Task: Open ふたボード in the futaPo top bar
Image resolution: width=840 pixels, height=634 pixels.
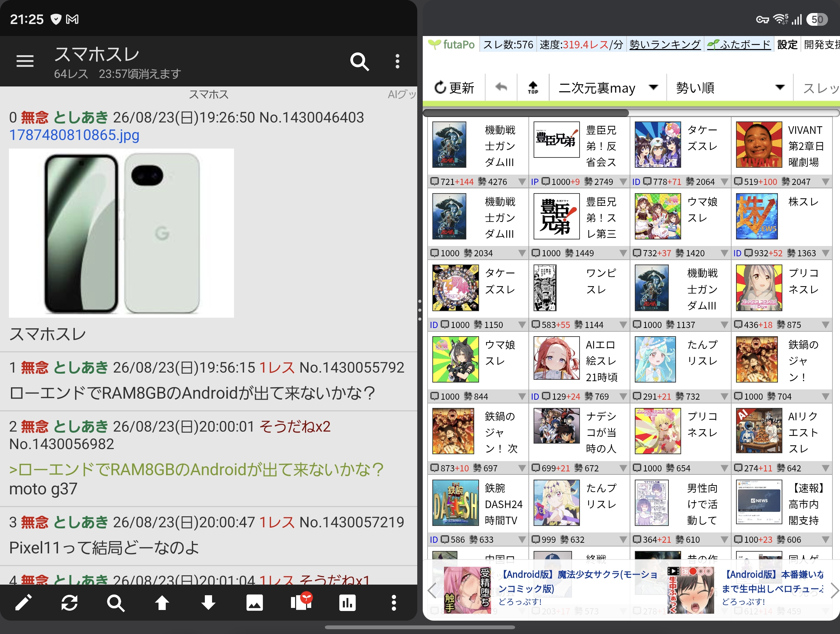Action: pyautogui.click(x=739, y=45)
